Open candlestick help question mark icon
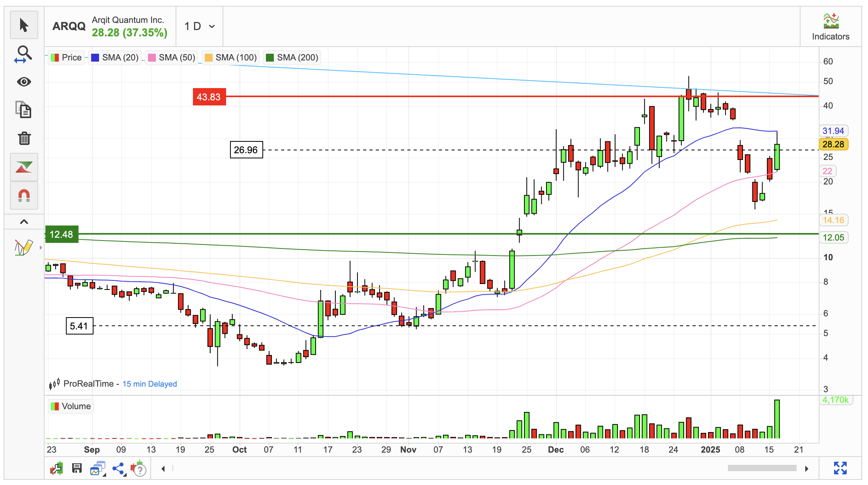This screenshot has height=485, width=868. point(139,468)
